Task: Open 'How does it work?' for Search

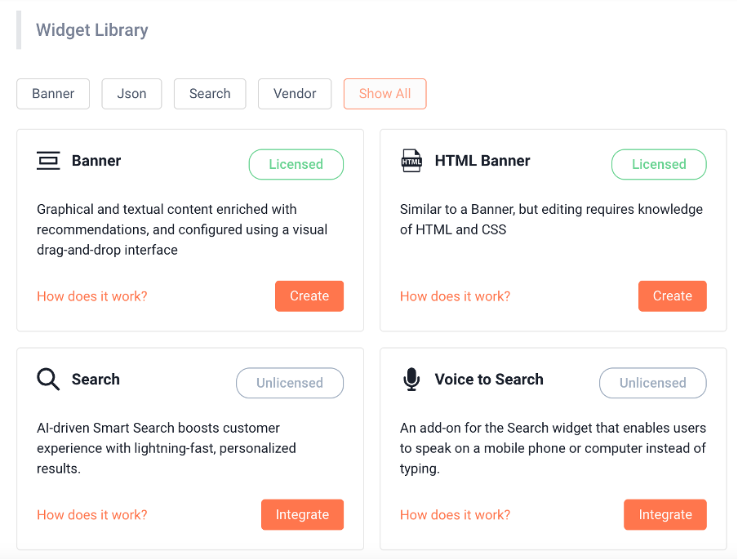Action: pos(91,514)
